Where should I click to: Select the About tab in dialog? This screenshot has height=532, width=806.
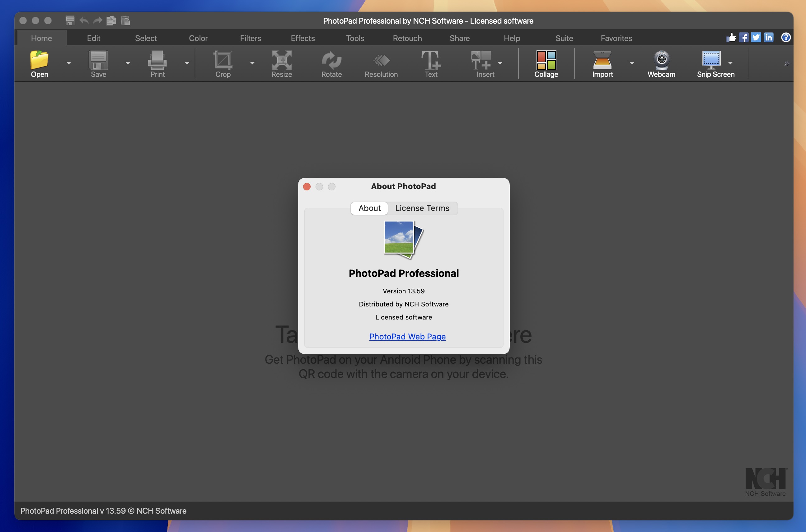(370, 208)
